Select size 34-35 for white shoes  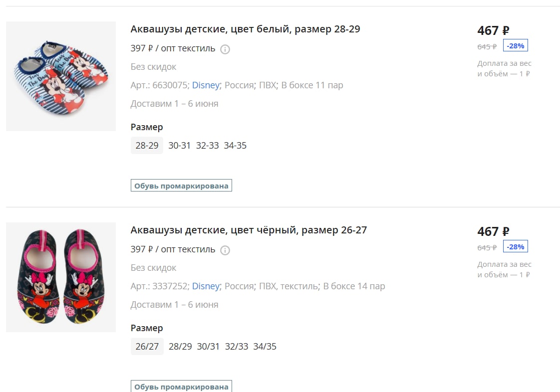coord(235,145)
